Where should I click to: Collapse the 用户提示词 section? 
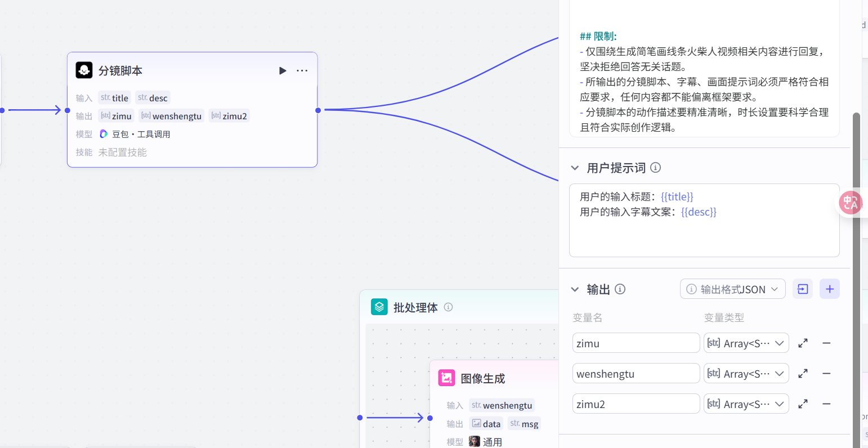(x=575, y=168)
